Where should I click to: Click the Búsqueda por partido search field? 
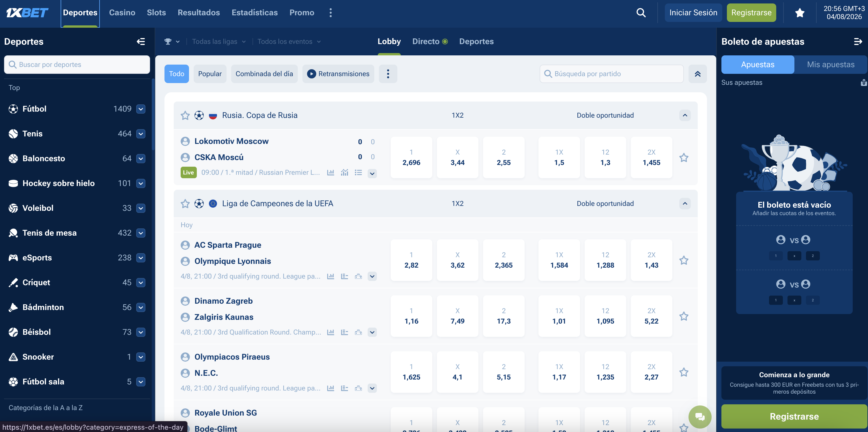click(x=611, y=74)
